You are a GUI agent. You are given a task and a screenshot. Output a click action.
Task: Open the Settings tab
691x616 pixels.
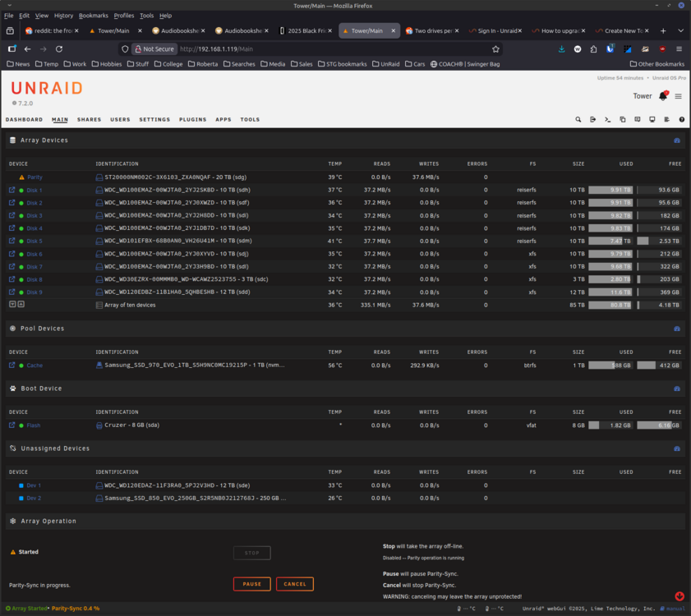pos(154,119)
